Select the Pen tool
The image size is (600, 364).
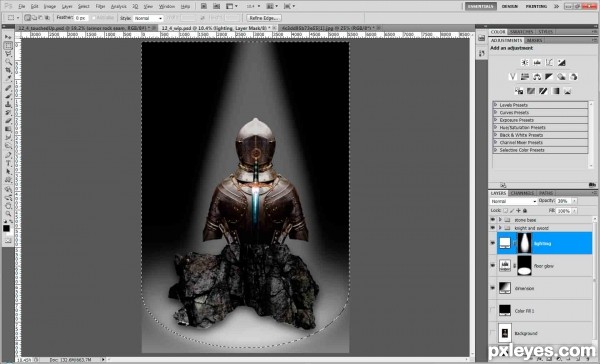click(x=8, y=155)
